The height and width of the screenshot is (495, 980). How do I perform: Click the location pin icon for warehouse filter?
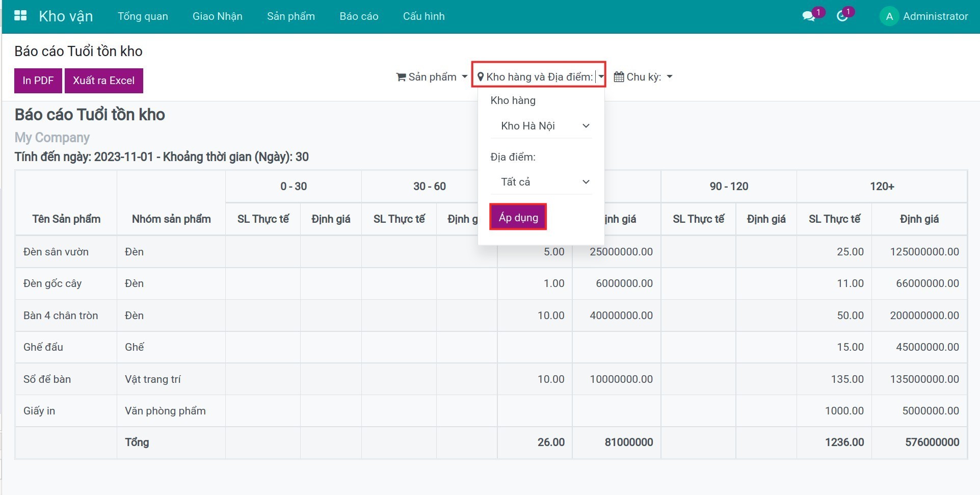(480, 77)
